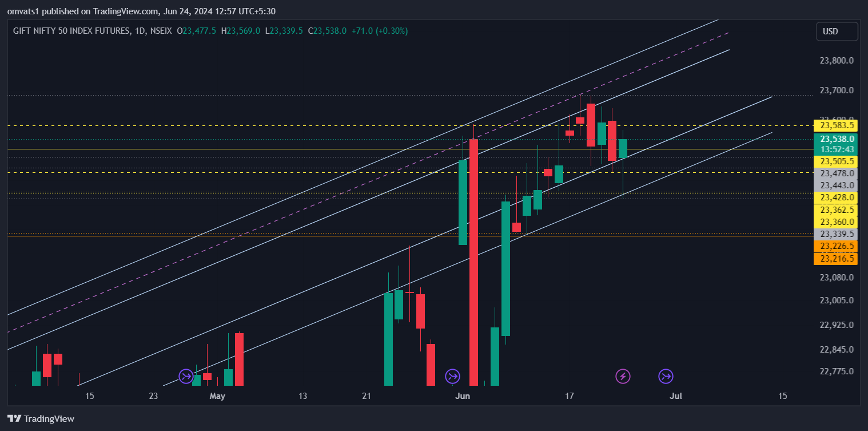Click the 23 date label on time axis

pyautogui.click(x=153, y=396)
